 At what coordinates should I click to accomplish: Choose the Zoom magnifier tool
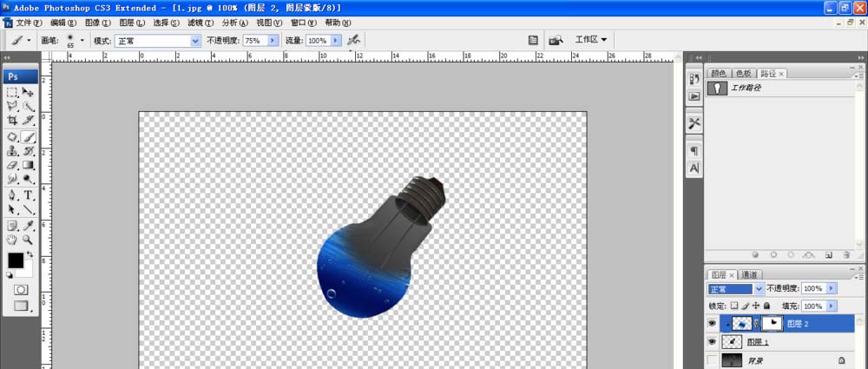[28, 239]
